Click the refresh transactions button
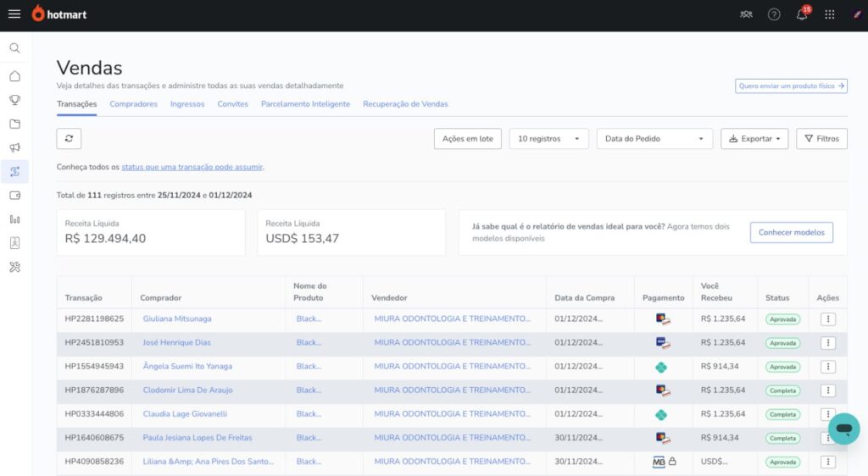This screenshot has width=868, height=476. (69, 139)
